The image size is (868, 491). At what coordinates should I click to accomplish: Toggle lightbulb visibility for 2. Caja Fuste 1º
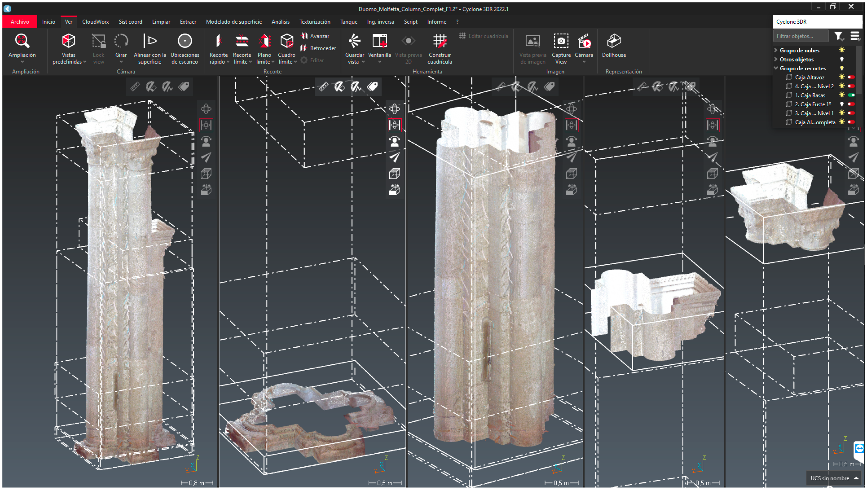click(841, 104)
